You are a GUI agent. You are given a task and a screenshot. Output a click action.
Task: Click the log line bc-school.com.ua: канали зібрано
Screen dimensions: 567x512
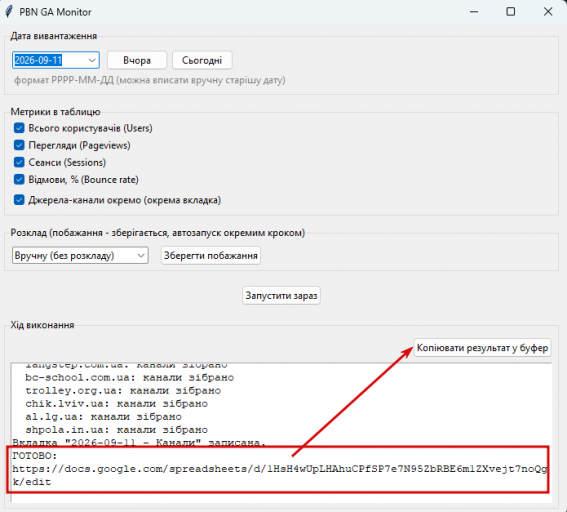click(x=129, y=377)
